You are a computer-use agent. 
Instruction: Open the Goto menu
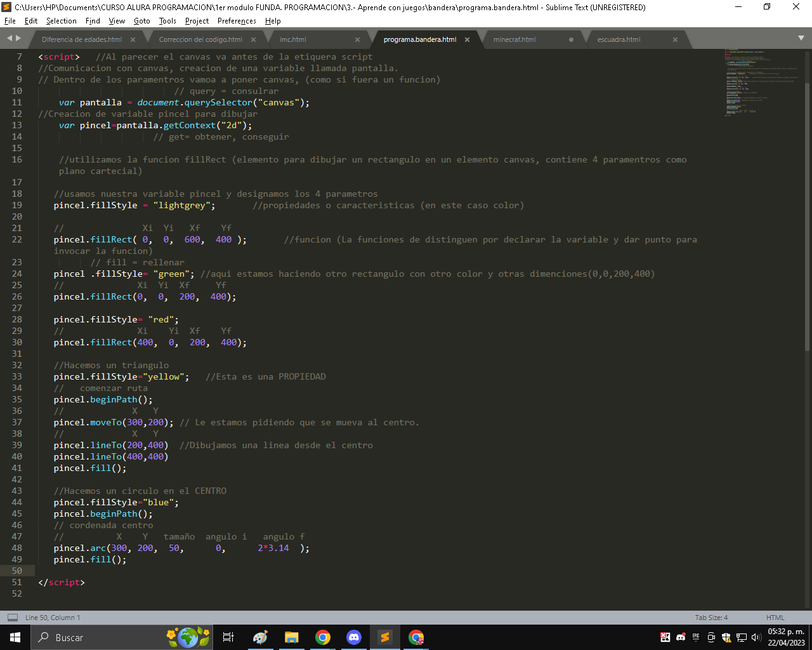(142, 21)
